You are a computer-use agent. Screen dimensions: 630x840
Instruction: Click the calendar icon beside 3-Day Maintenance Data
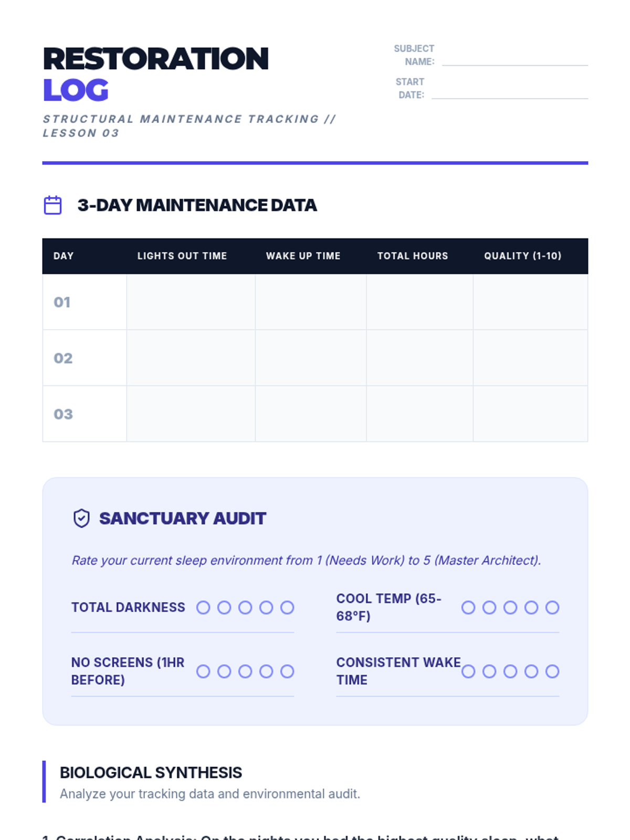[x=52, y=205]
